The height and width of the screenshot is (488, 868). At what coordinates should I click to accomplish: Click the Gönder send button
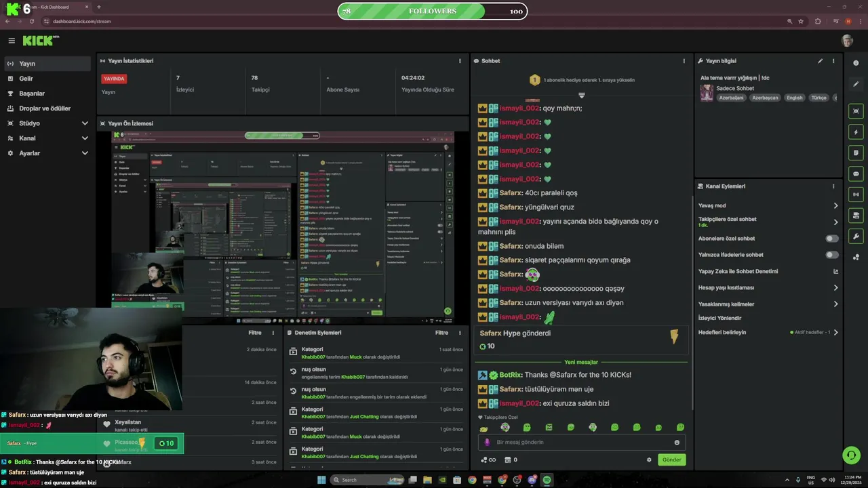[671, 460]
